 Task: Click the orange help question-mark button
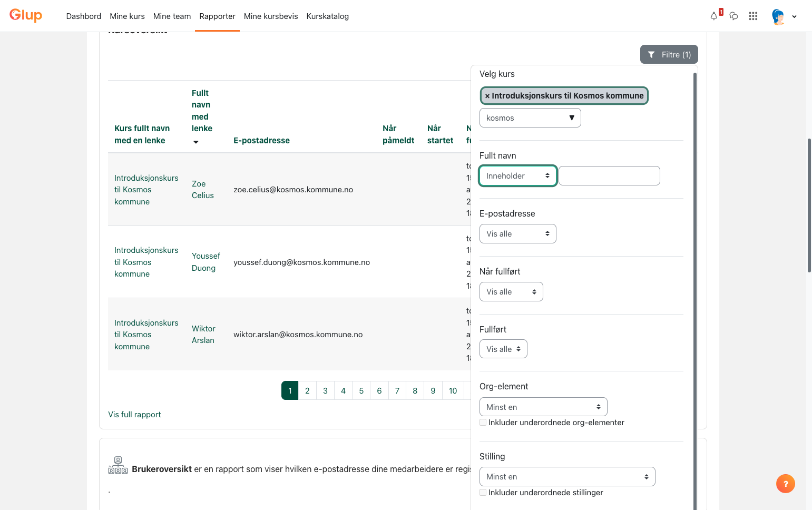[785, 484]
